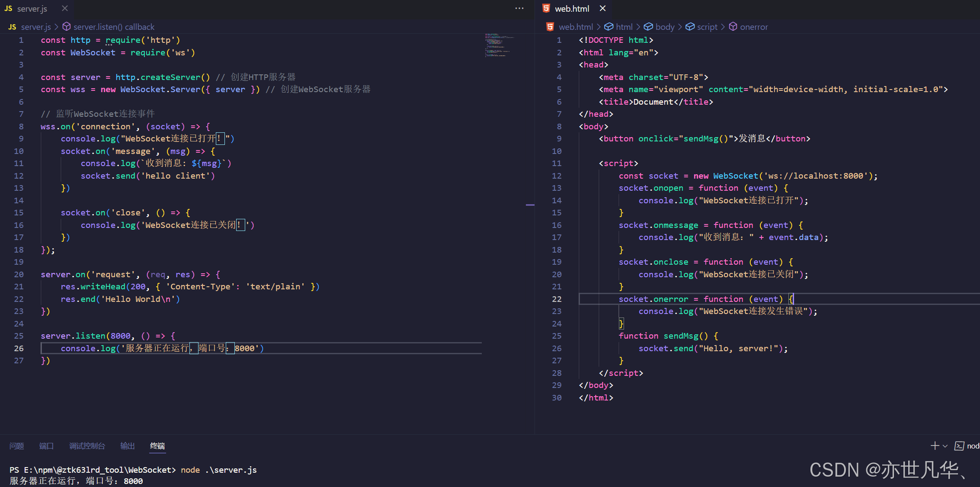This screenshot has height=487, width=980.
Task: Click the terminal command 'node .\server.js'
Action: pyautogui.click(x=219, y=470)
